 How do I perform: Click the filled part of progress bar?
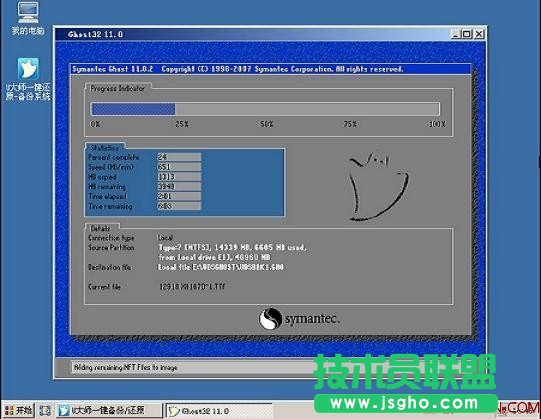pyautogui.click(x=133, y=109)
